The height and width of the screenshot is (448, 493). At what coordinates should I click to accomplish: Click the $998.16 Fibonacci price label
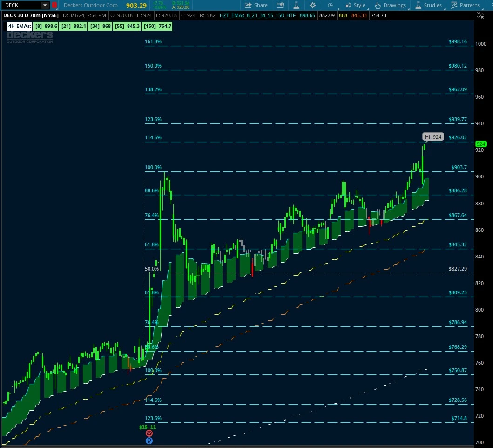coord(458,41)
